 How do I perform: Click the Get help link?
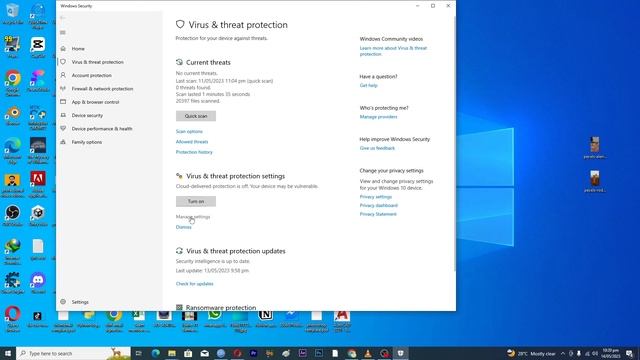click(x=369, y=85)
